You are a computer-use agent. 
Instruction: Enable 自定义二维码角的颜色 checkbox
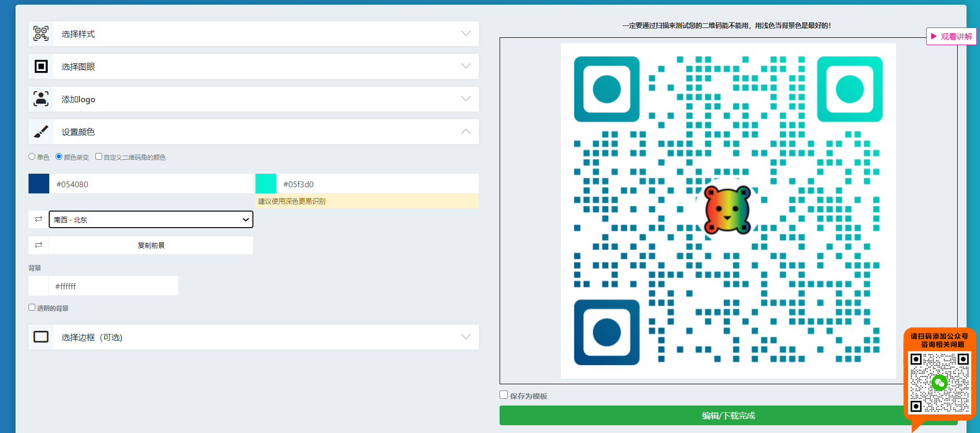[98, 157]
